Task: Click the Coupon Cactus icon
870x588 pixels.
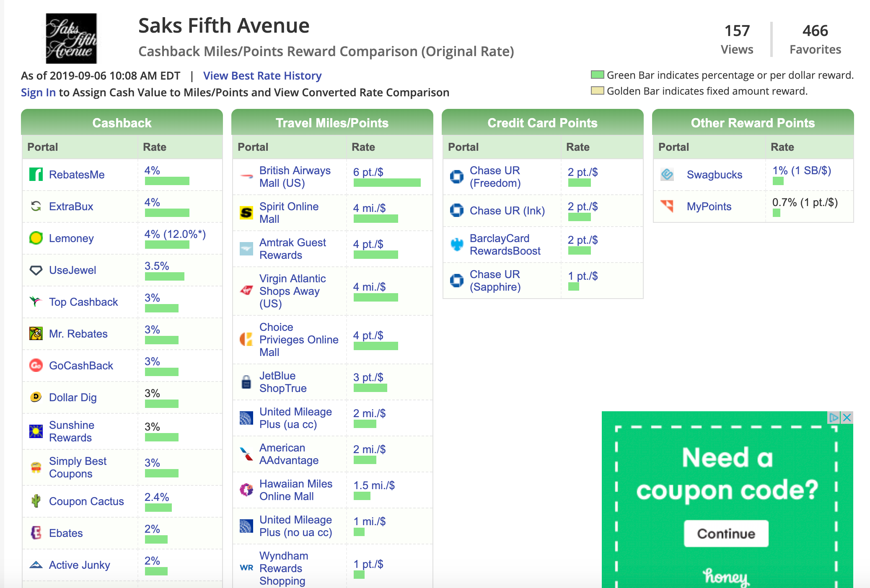Action: point(36,501)
